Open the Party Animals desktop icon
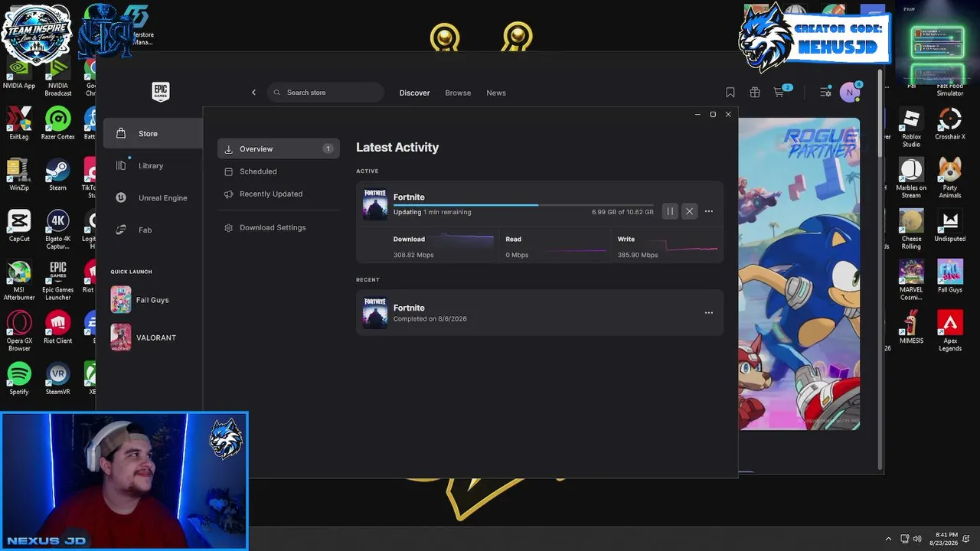The image size is (980, 551). pos(950,178)
